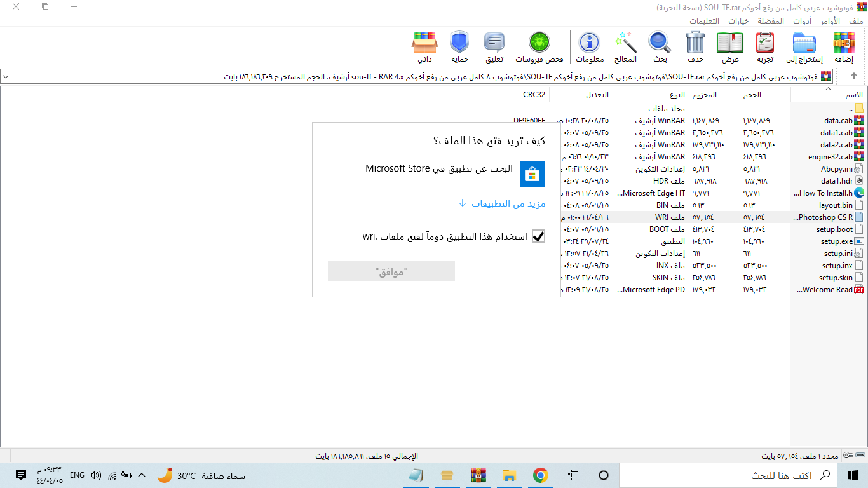This screenshot has height=488, width=868.
Task: Open the Tools (أدوات) menu
Action: [803, 21]
